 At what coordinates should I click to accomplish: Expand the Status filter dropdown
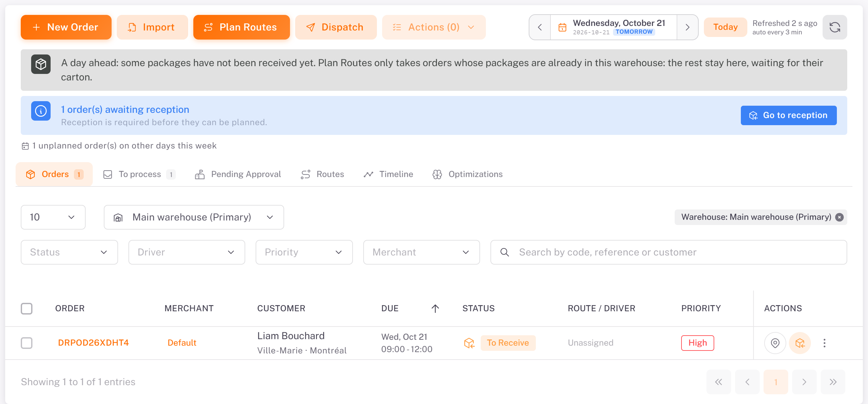point(69,252)
